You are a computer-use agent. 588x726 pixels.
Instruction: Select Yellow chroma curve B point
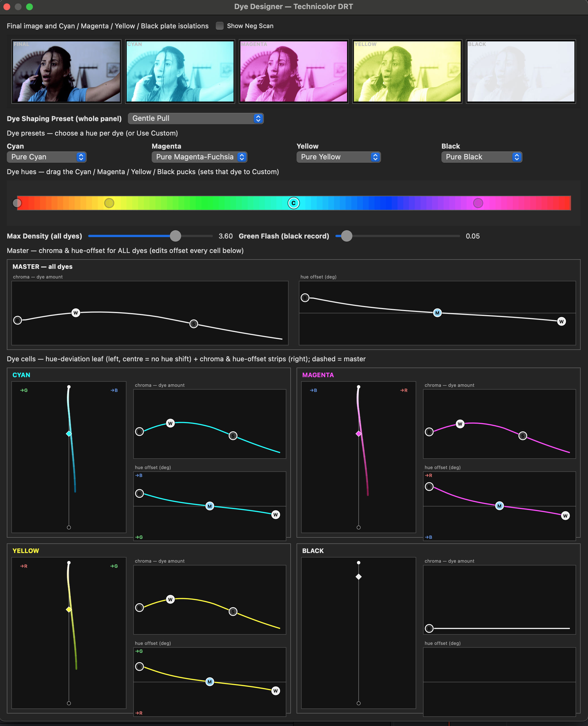(139, 607)
